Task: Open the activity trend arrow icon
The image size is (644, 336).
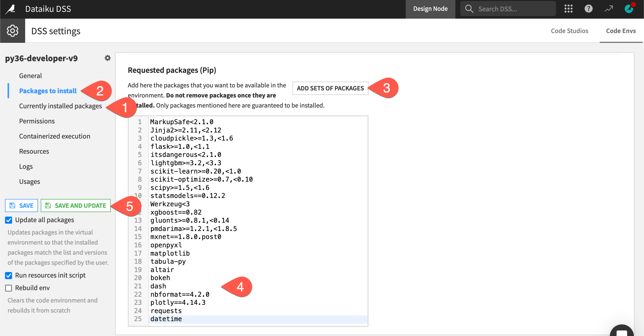Action: pos(609,9)
